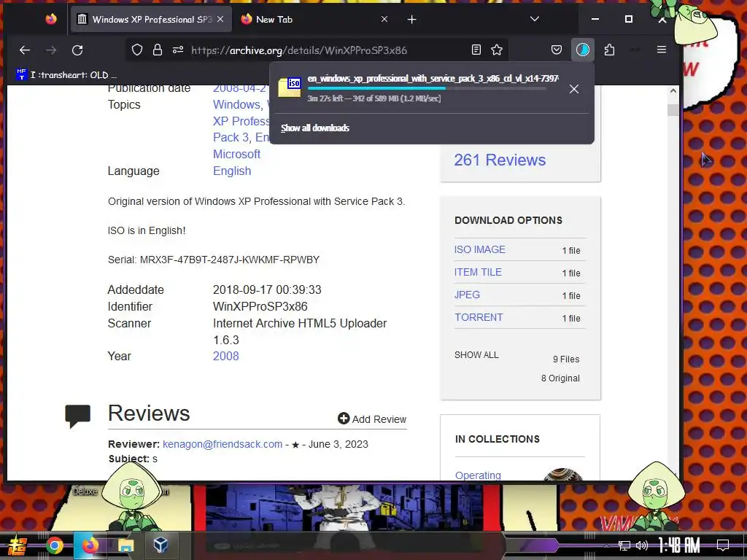Open File Explorer from the taskbar
This screenshot has height=560, width=747.
[x=125, y=545]
